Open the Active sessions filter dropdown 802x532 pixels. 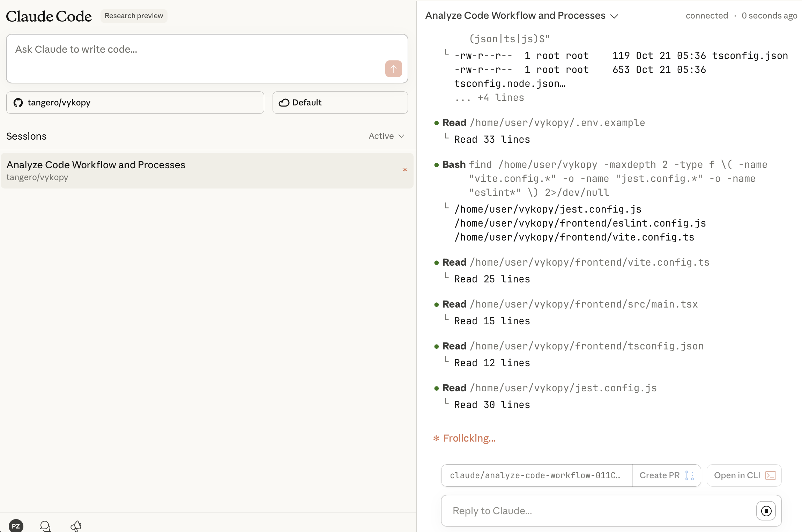[x=386, y=136]
